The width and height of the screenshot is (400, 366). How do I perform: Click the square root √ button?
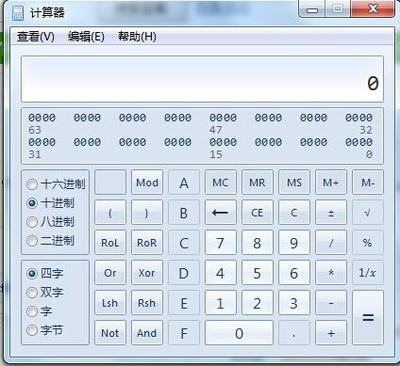click(368, 213)
